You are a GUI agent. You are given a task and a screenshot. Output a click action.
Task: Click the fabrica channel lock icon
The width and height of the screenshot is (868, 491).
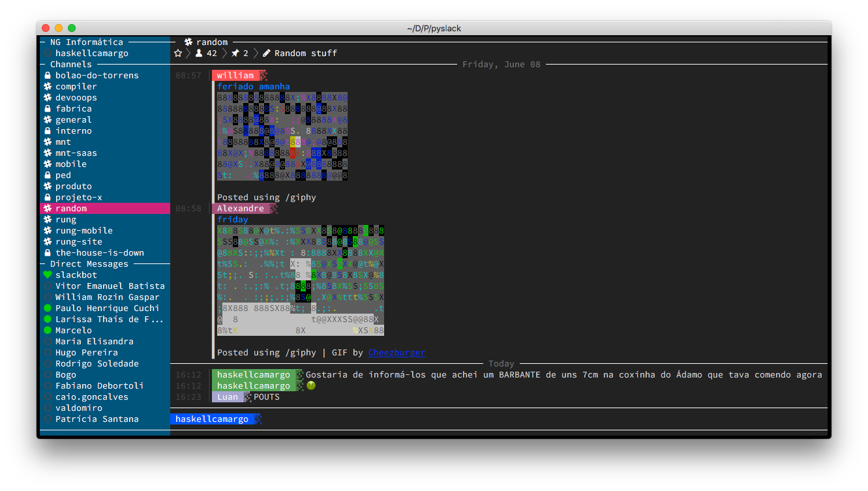[48, 109]
